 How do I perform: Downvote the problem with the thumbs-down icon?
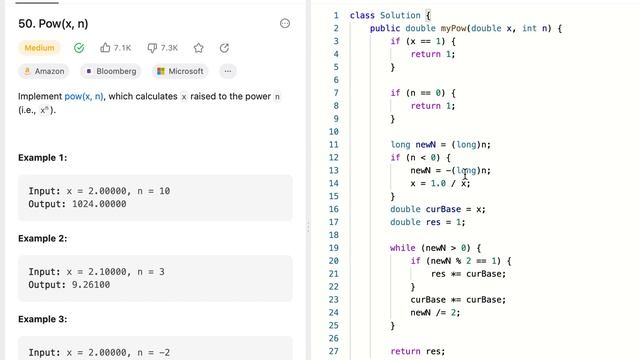(x=152, y=48)
